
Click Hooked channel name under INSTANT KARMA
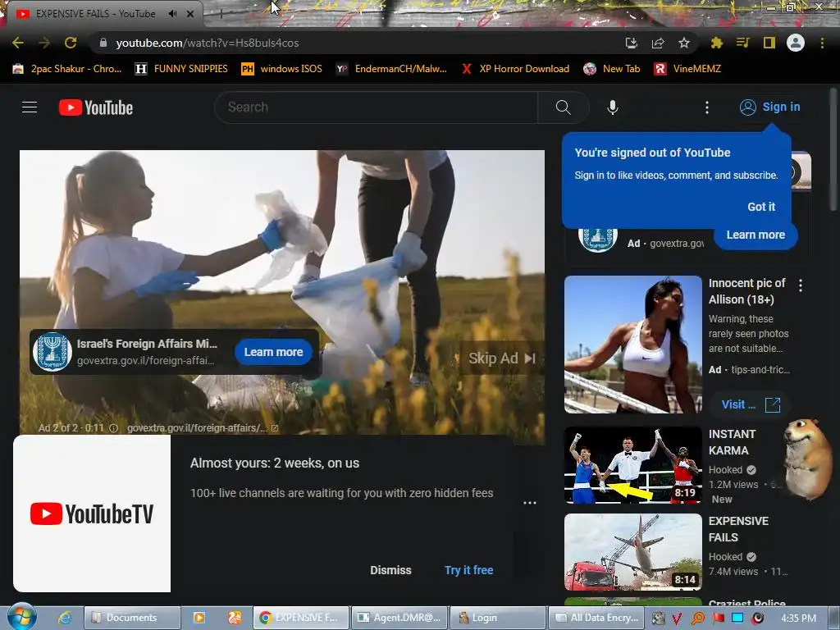(x=725, y=470)
